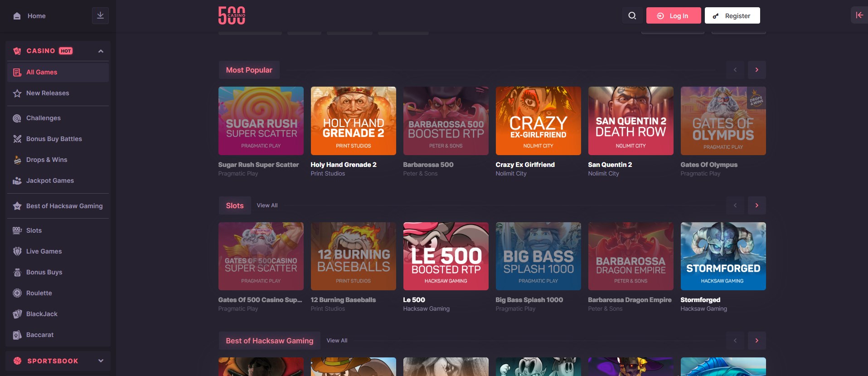Click the Register button

(732, 16)
